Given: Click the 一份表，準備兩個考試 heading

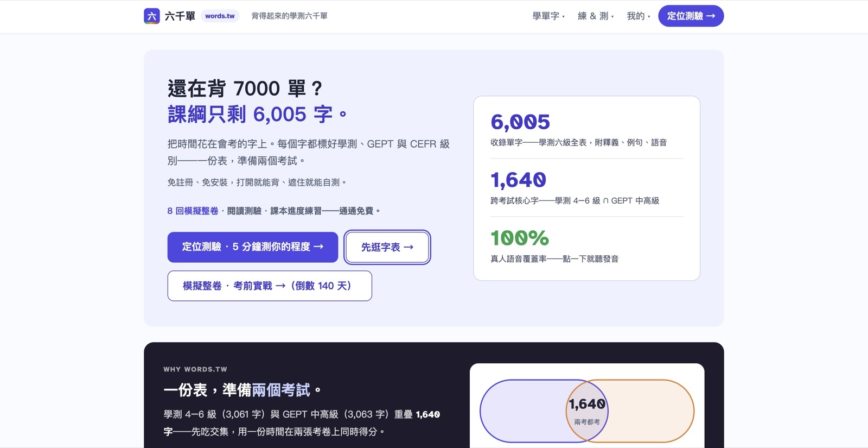Looking at the screenshot, I should tap(242, 390).
